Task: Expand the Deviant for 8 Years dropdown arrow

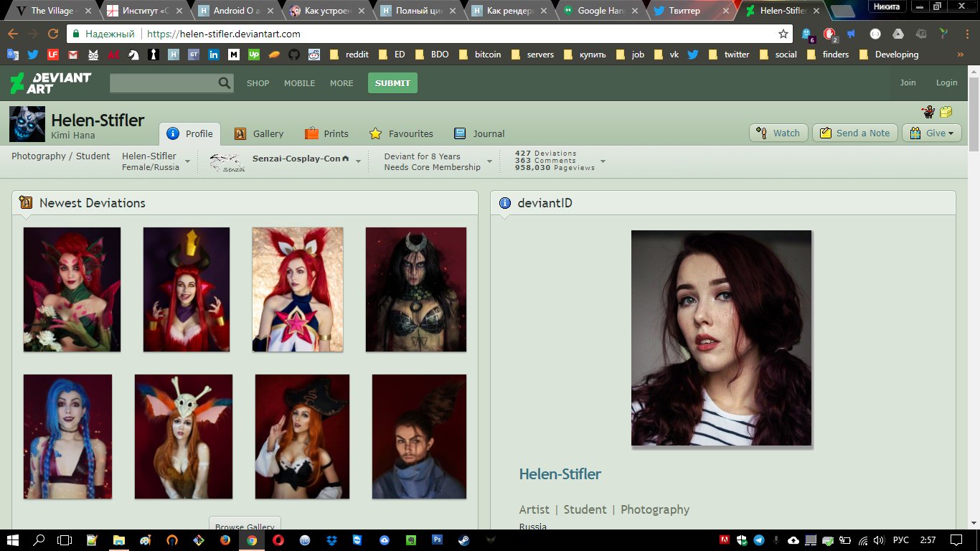Action: [x=491, y=162]
